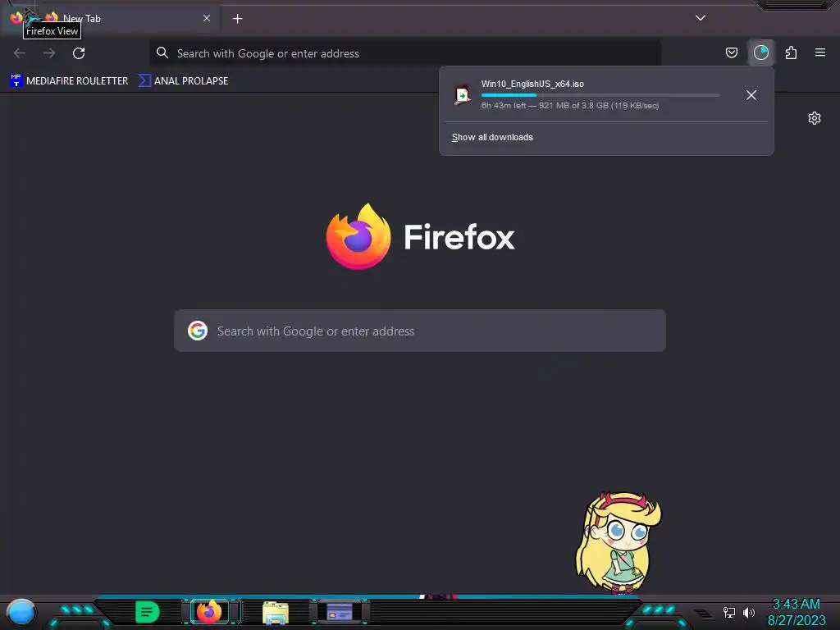This screenshot has height=630, width=840.
Task: Open the Start orb menu
Action: coord(21,613)
